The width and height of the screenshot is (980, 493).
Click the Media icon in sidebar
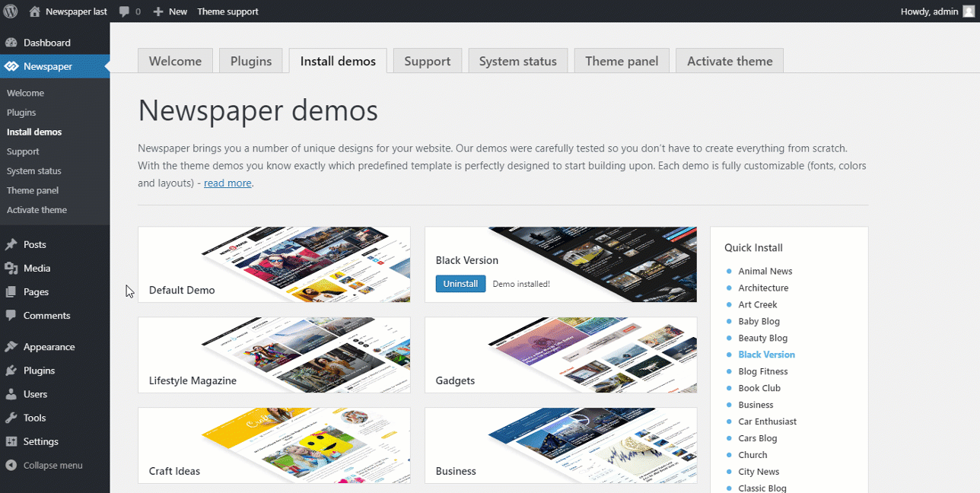(11, 268)
